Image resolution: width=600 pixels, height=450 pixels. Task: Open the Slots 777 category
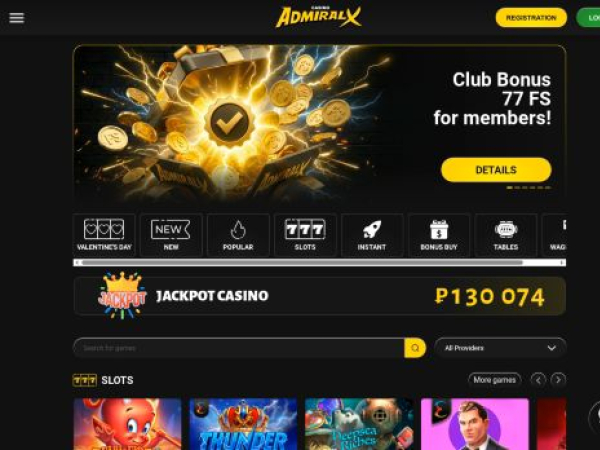coord(305,235)
